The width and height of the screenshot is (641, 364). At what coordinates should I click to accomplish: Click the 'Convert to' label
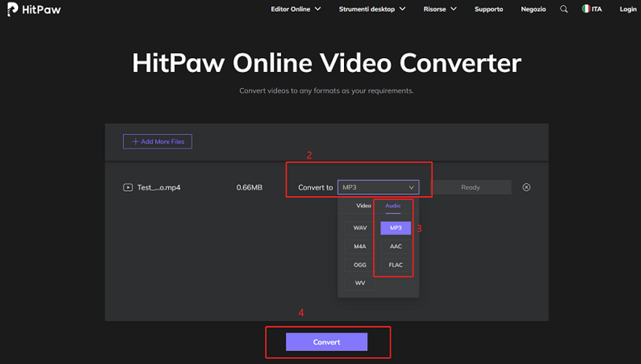315,188
